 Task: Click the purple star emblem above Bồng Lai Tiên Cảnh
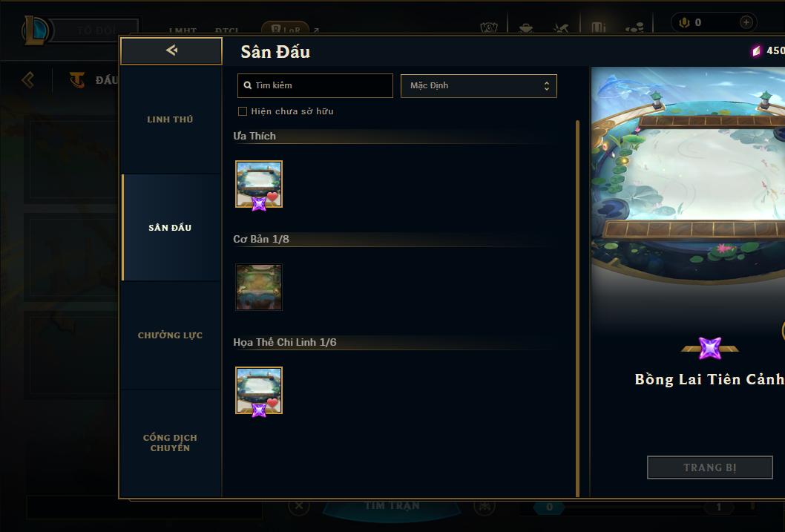(x=710, y=348)
